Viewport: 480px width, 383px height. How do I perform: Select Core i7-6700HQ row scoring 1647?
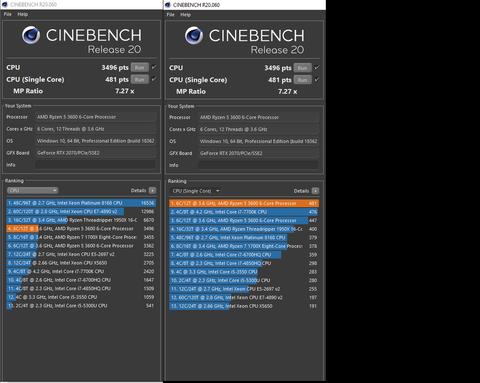tap(81, 280)
